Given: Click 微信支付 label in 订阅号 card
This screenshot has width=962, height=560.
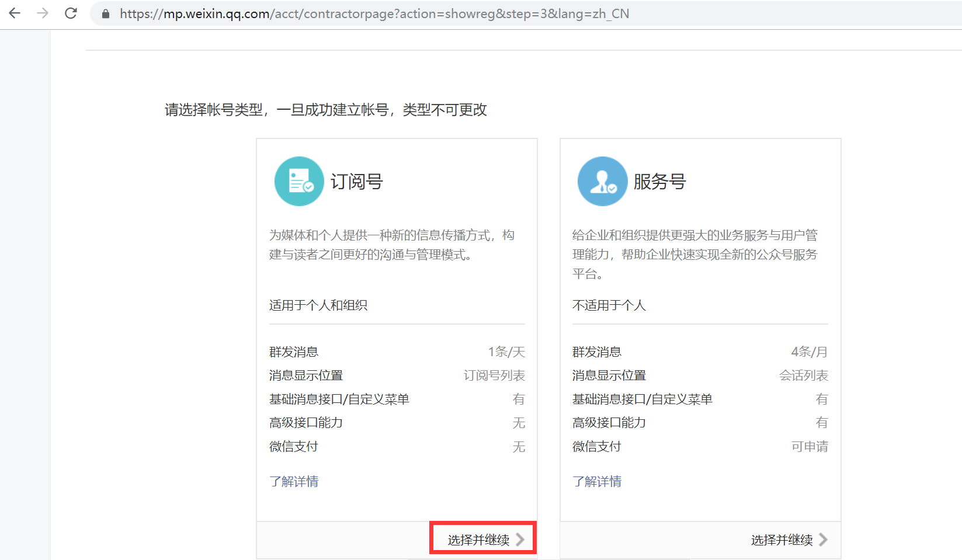Looking at the screenshot, I should point(294,447).
